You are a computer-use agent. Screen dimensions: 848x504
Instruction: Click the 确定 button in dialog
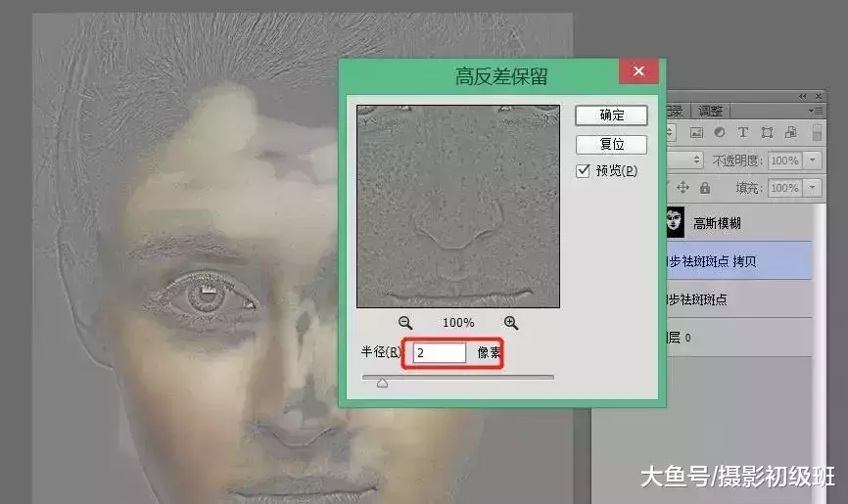click(x=611, y=115)
